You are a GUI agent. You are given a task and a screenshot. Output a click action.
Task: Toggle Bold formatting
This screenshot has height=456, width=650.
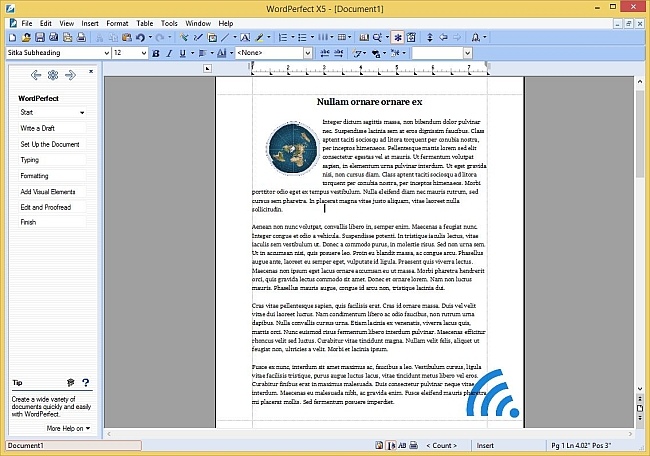coord(156,53)
